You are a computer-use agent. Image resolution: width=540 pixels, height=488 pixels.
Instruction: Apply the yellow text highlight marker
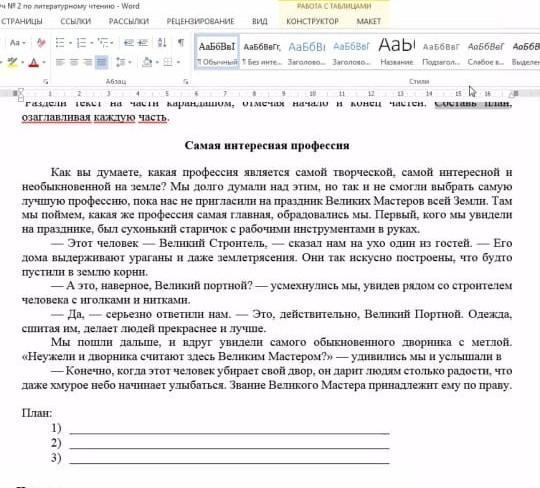[x=12, y=62]
